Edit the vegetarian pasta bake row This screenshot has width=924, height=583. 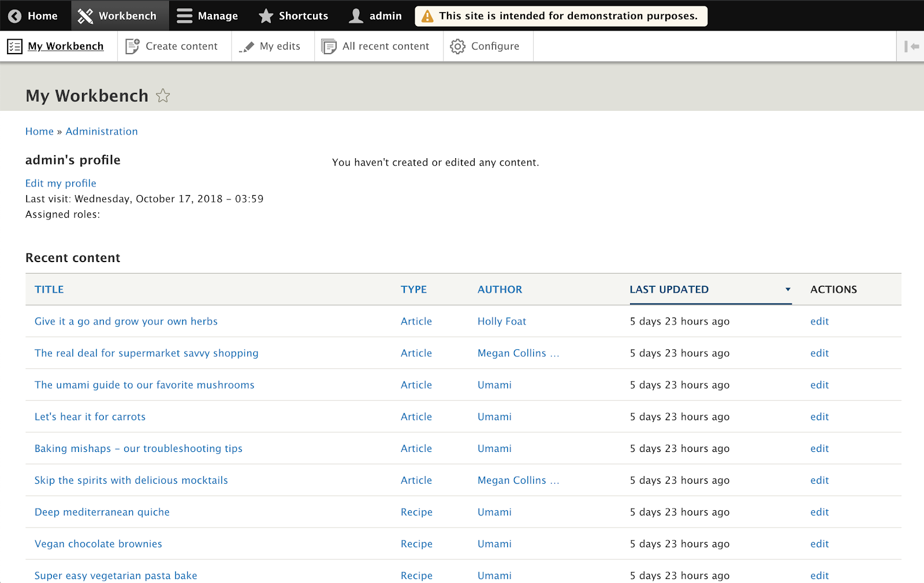(x=819, y=575)
